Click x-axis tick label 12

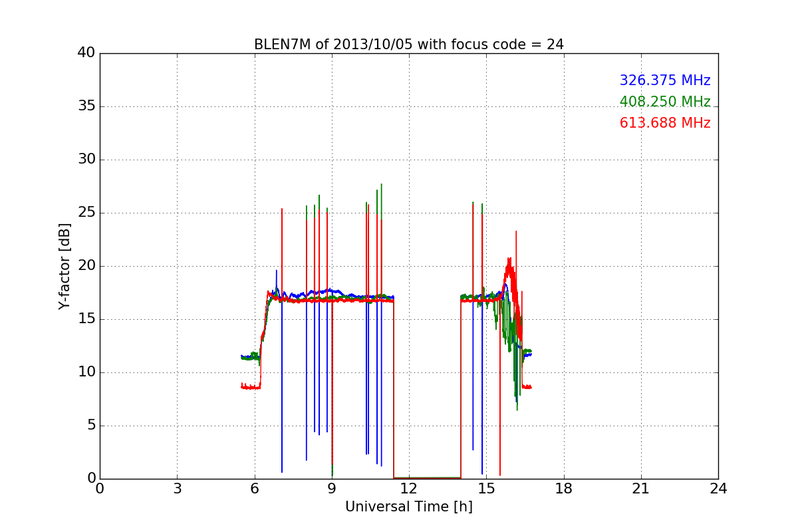[409, 489]
